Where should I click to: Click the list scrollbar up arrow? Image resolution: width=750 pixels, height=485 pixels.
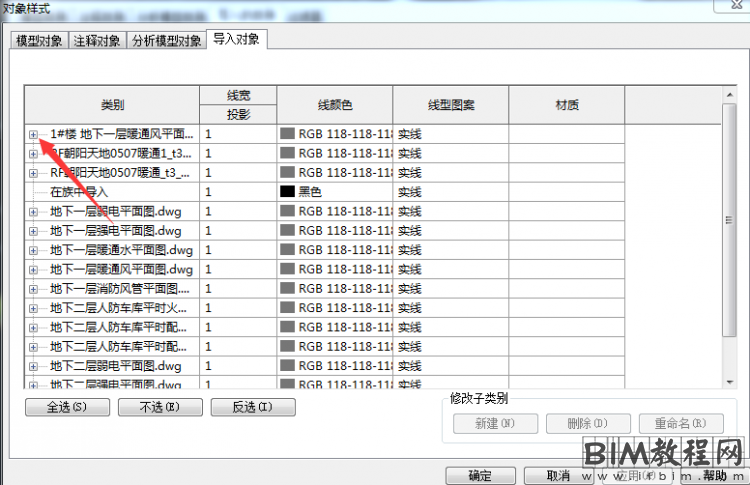click(x=729, y=95)
